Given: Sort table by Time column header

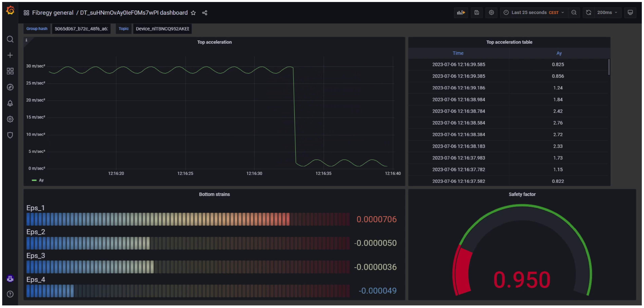Looking at the screenshot, I should [x=458, y=53].
